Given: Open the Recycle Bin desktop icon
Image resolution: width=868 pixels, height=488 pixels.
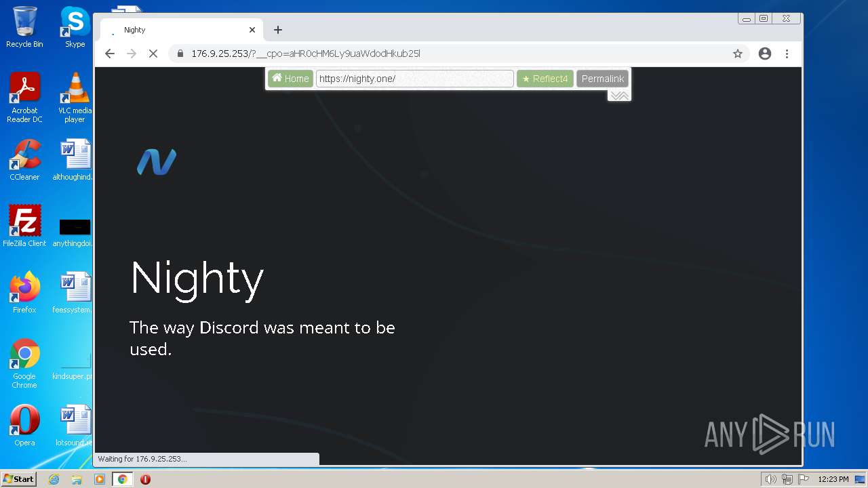Looking at the screenshot, I should point(24,27).
